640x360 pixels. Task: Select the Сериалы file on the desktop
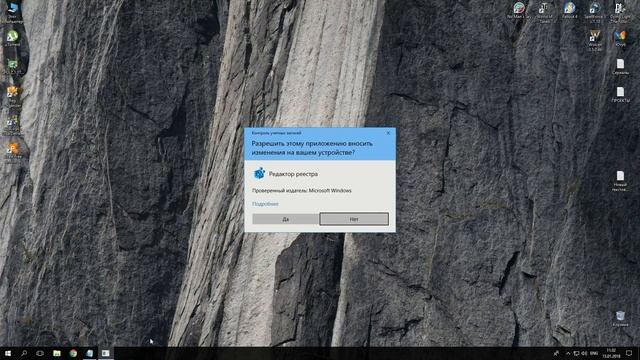620,67
